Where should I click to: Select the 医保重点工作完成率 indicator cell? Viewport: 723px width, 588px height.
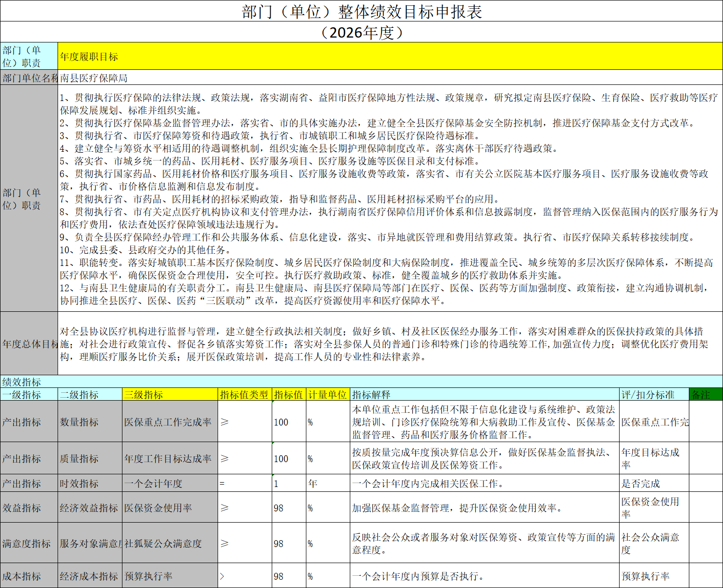tap(170, 422)
